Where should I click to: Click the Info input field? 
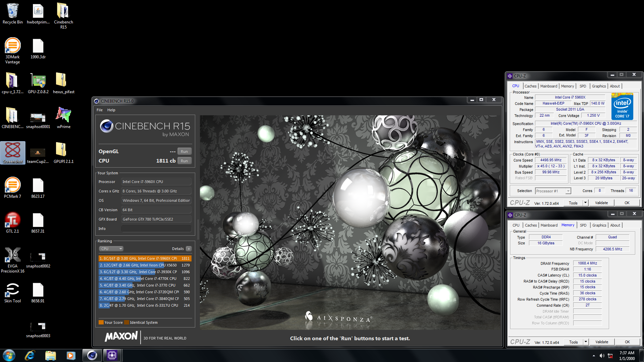tap(156, 229)
